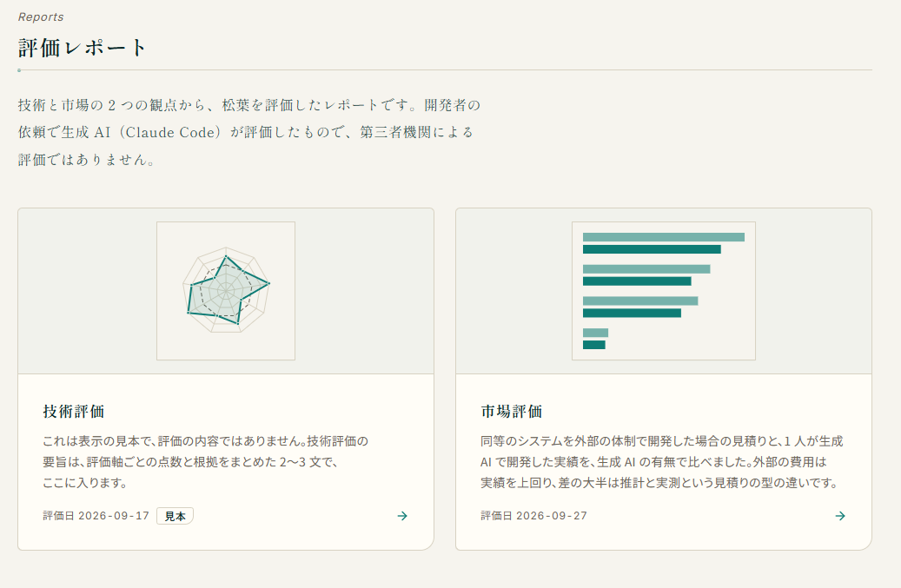Open the 市場評価 heading link
This screenshot has width=901, height=588.
(512, 411)
